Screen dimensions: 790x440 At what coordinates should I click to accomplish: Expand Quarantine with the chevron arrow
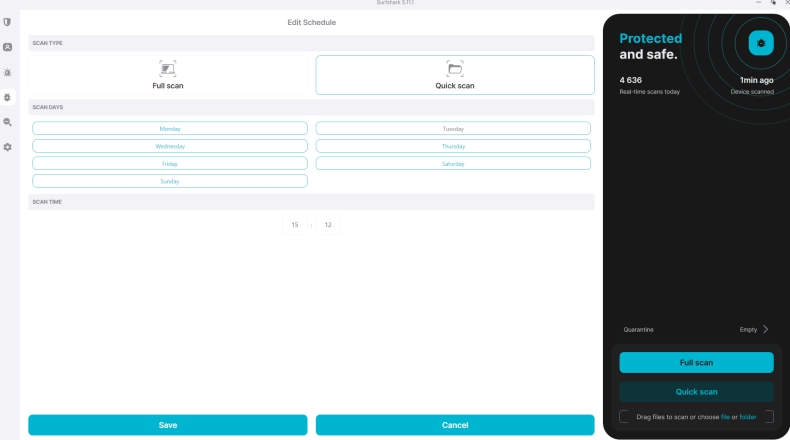[766, 329]
